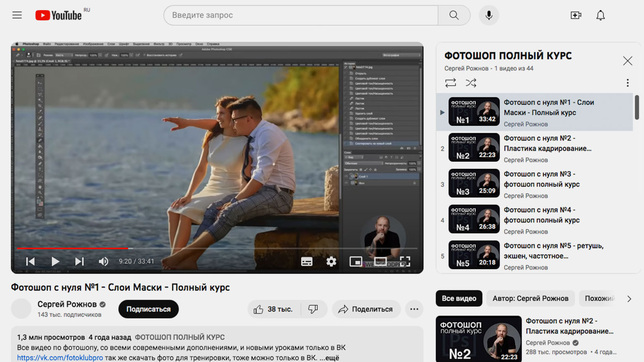Image resolution: width=644 pixels, height=362 pixels.
Task: Open more actions ellipsis under video
Action: [414, 309]
